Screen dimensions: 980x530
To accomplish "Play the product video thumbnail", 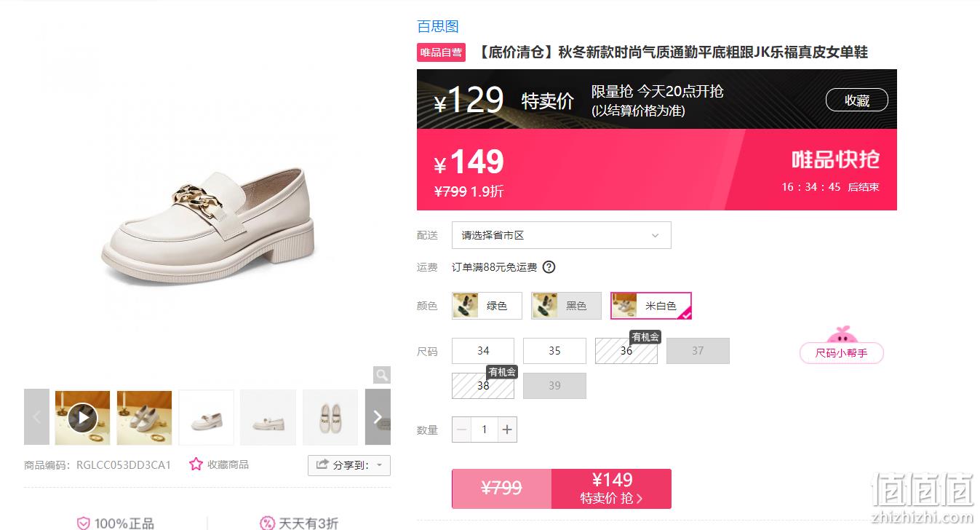I will (83, 418).
